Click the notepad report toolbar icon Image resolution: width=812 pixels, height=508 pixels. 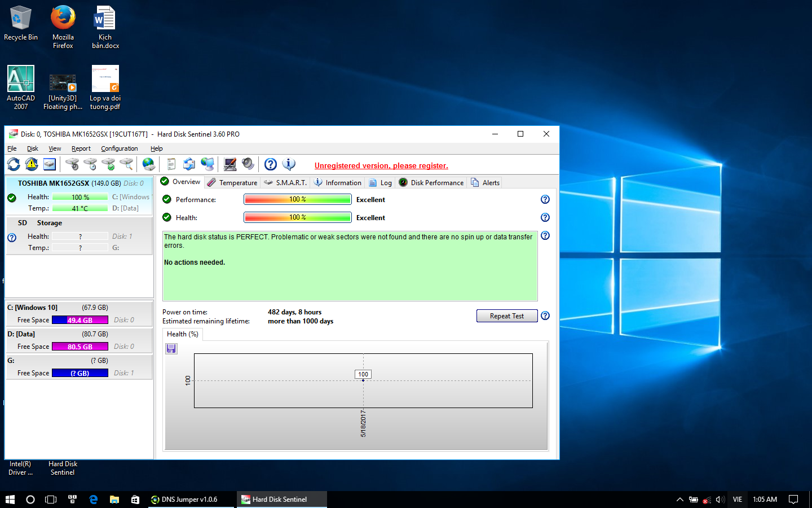pyautogui.click(x=171, y=164)
